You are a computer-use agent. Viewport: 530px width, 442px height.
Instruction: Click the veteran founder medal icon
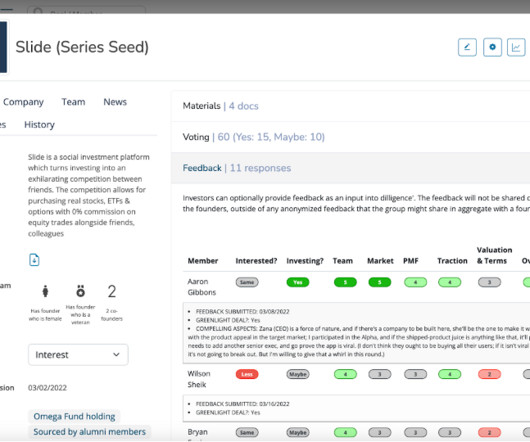tap(80, 291)
